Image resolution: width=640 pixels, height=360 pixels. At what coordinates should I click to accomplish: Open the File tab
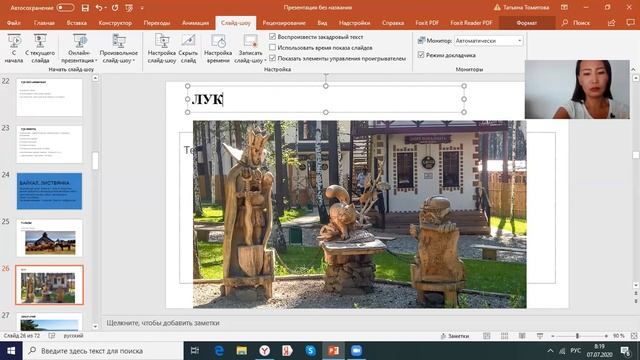(14, 23)
